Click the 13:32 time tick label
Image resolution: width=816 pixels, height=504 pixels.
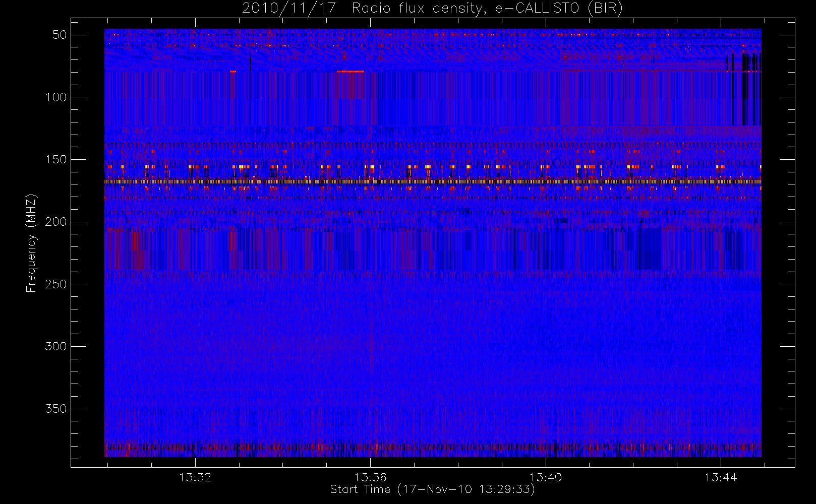[195, 477]
